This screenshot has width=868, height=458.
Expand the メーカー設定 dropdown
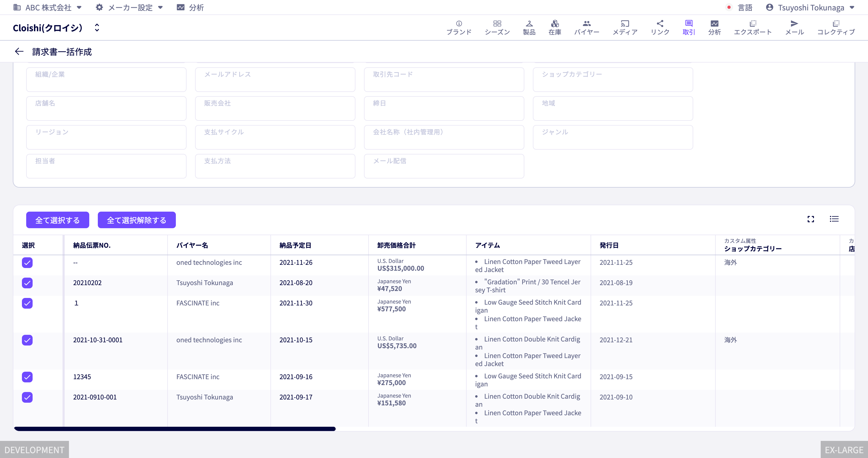(130, 7)
